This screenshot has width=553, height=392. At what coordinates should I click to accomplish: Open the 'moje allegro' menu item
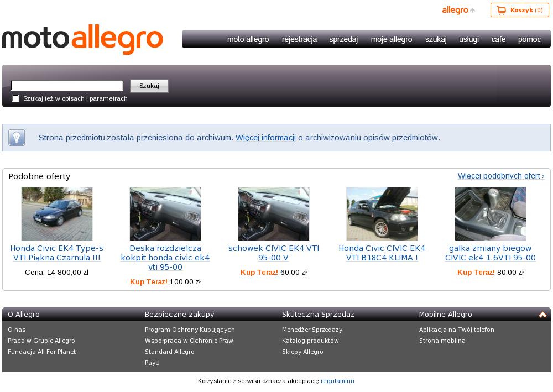pyautogui.click(x=392, y=39)
